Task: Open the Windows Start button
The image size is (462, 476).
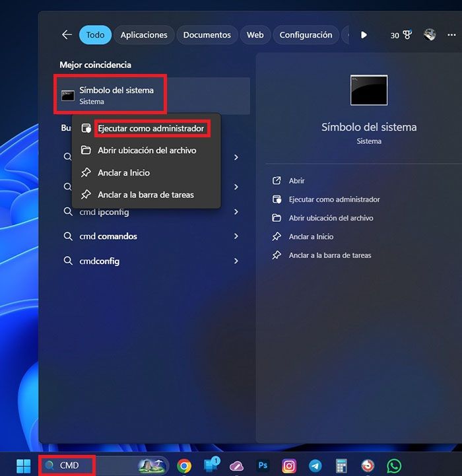Action: [24, 465]
